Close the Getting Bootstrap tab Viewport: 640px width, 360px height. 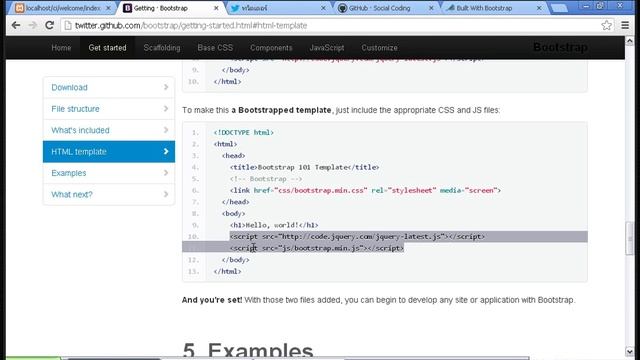[x=216, y=8]
